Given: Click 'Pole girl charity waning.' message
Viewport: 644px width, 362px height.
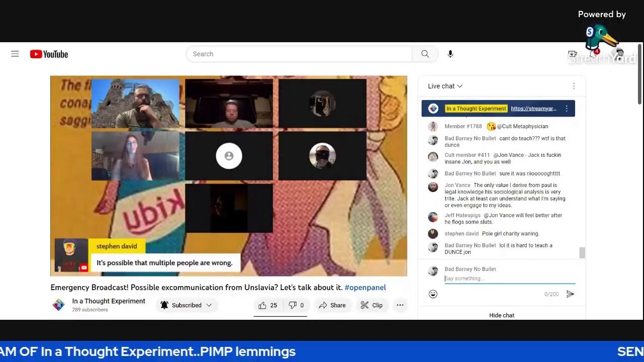Looking at the screenshot, I should point(511,234).
